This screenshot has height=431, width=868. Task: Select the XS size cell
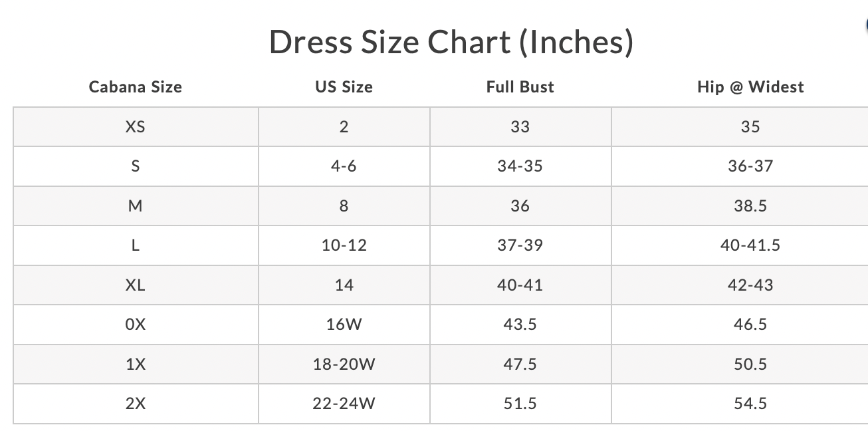point(136,126)
